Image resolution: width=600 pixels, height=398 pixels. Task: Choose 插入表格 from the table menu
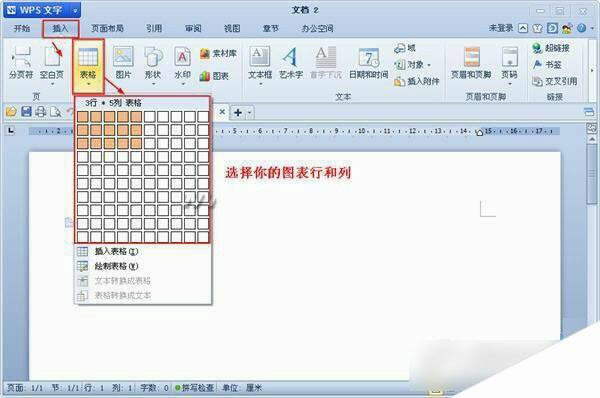[x=143, y=251]
